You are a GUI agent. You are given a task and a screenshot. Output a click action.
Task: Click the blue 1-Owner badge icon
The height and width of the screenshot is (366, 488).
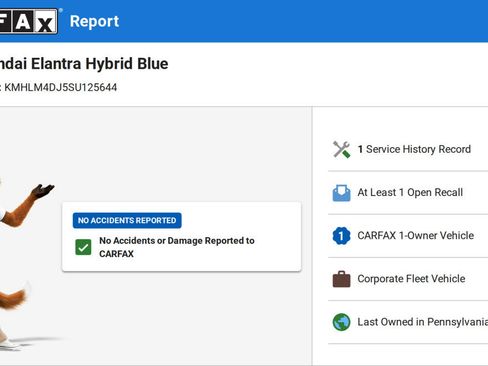pyautogui.click(x=341, y=236)
